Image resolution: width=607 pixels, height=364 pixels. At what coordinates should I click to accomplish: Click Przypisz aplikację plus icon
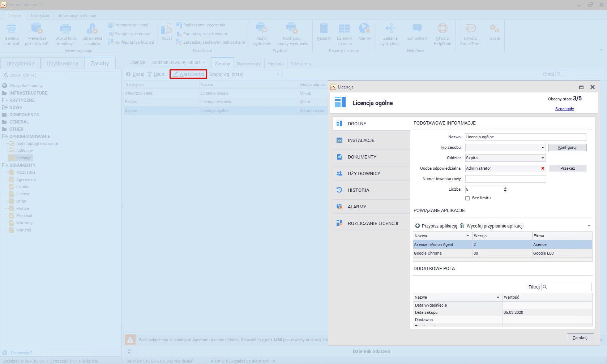(418, 226)
